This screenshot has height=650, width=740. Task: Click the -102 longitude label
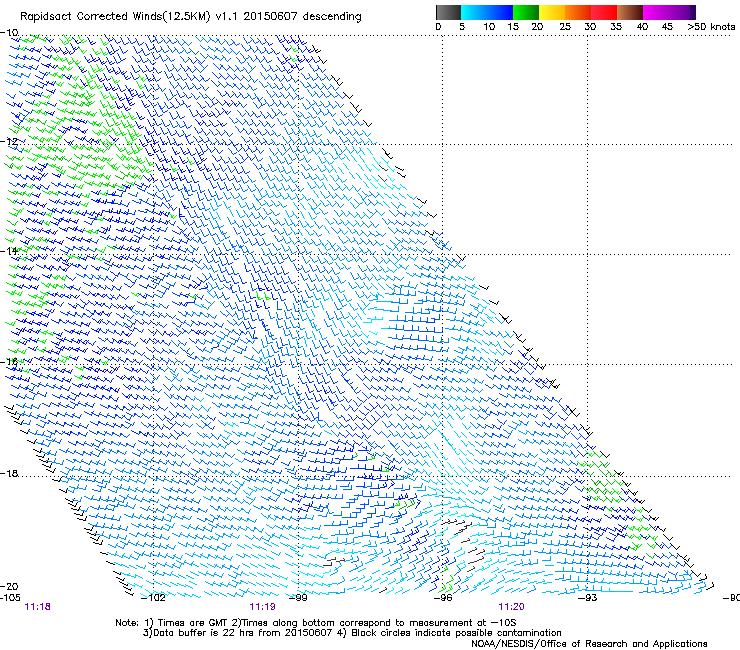click(154, 598)
